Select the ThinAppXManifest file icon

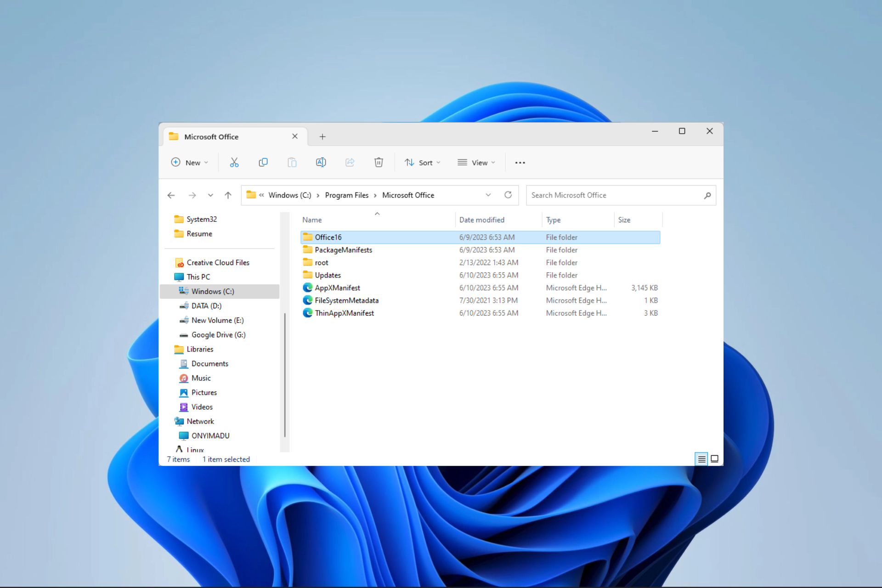(x=307, y=313)
